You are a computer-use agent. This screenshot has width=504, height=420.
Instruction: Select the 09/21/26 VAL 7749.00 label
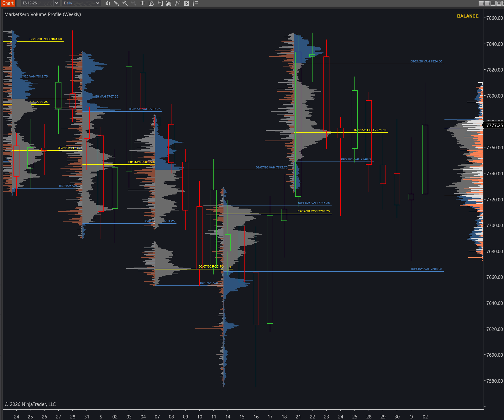point(357,159)
